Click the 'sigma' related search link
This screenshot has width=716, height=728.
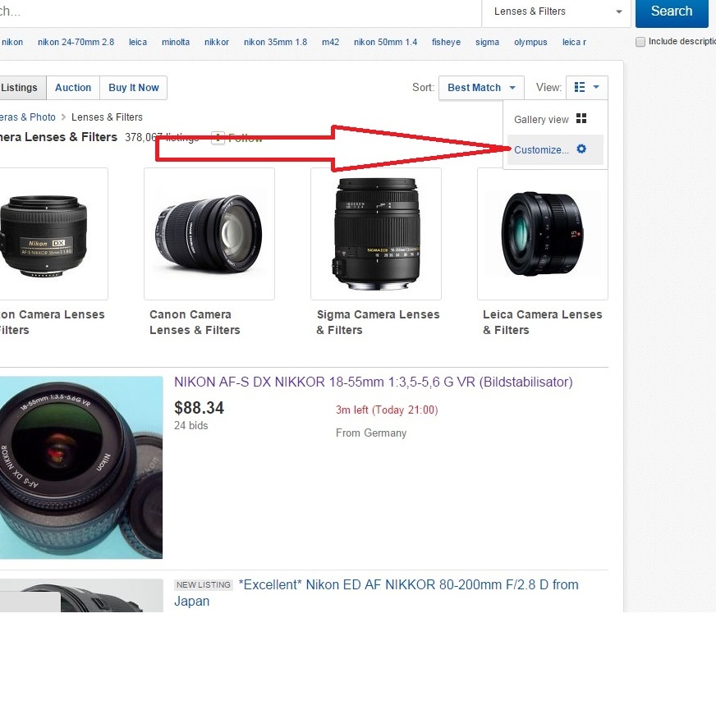point(488,42)
